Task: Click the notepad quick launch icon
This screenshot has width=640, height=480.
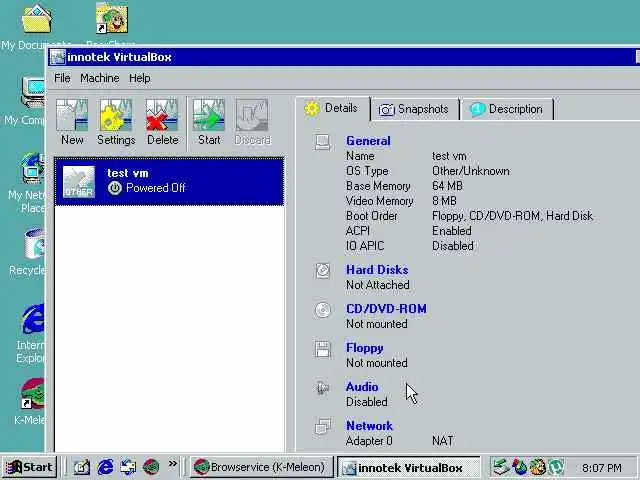Action: click(x=82, y=467)
